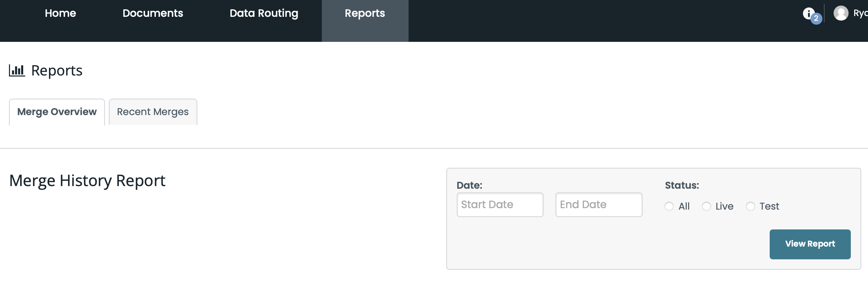Select Reports in the navigation bar
Viewport: 868px width, 281px height.
coord(364,13)
